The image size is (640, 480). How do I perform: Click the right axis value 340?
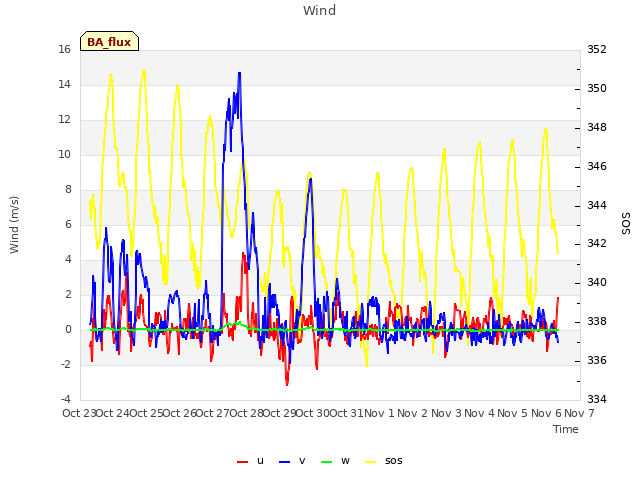click(597, 282)
